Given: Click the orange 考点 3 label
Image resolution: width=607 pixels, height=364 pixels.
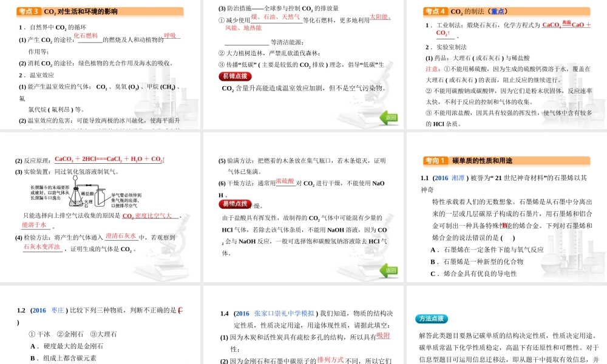Looking at the screenshot, I should pos(29,12).
